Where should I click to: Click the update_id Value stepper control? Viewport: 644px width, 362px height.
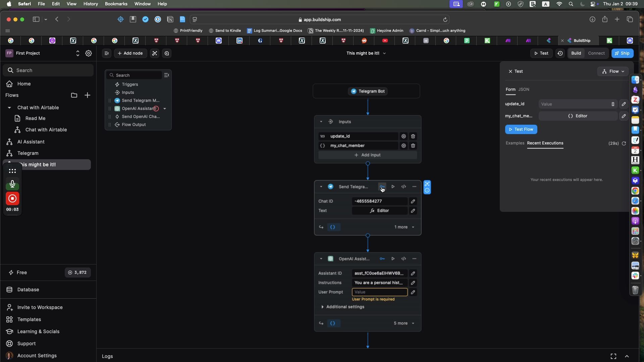pyautogui.click(x=613, y=104)
